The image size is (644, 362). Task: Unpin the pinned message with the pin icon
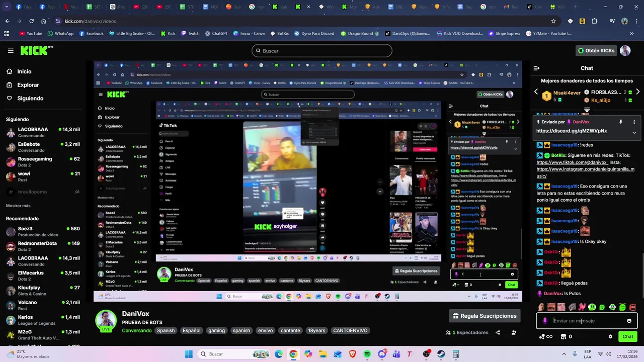pyautogui.click(x=620, y=122)
